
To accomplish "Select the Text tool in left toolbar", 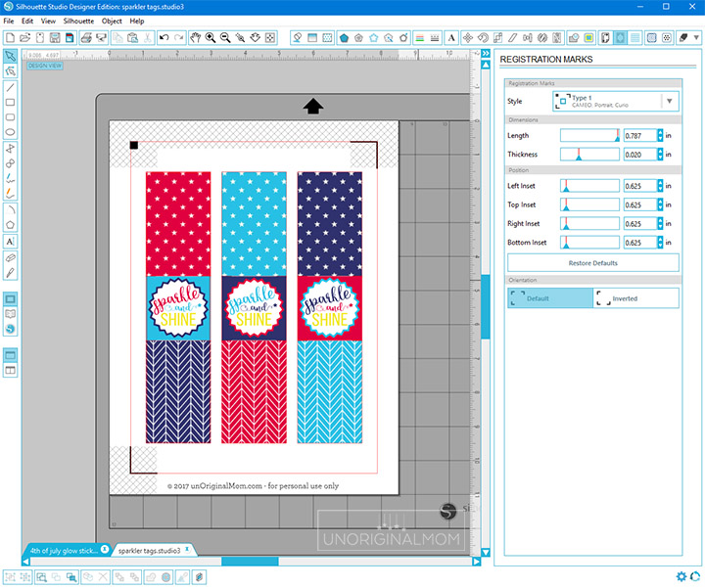I will tap(11, 242).
